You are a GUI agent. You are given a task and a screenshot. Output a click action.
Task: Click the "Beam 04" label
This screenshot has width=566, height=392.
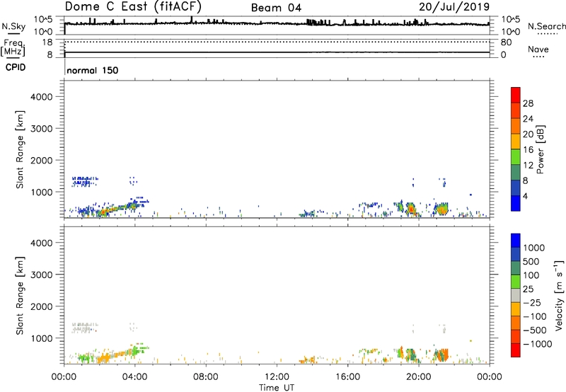tap(276, 8)
